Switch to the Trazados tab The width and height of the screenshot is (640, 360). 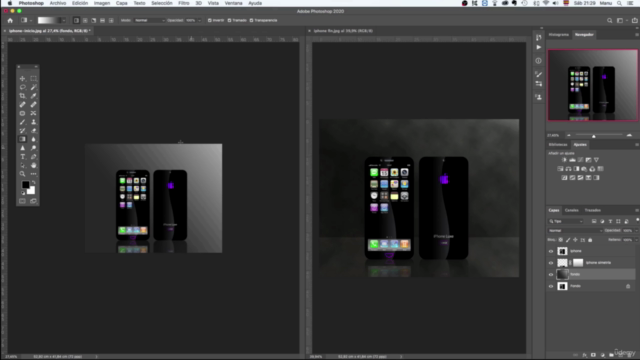(593, 210)
